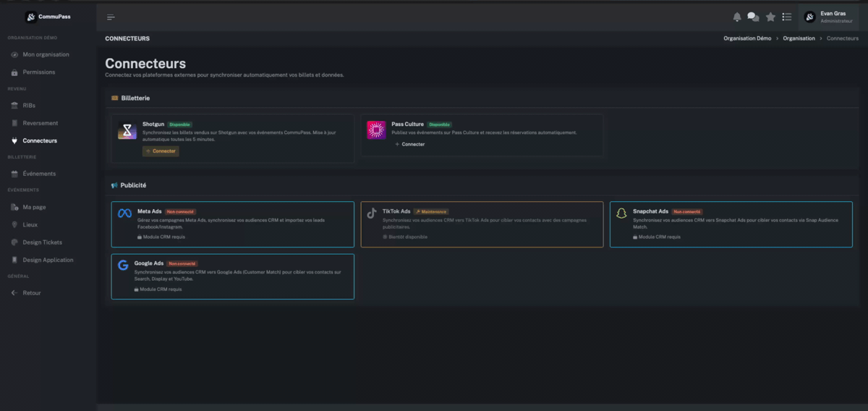868x411 pixels.
Task: Click the Meta Ads infinity logo
Action: point(124,214)
